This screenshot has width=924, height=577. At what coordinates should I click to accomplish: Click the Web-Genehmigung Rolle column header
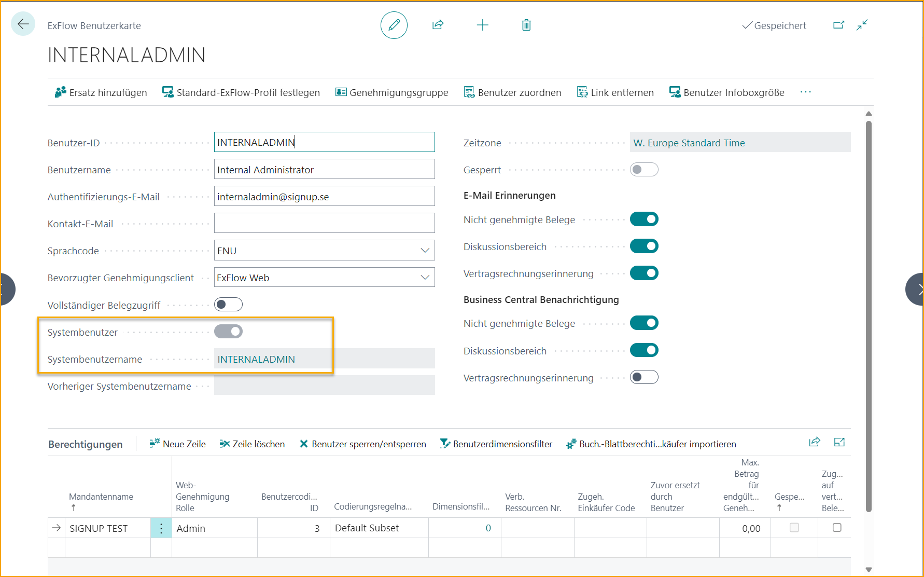202,497
